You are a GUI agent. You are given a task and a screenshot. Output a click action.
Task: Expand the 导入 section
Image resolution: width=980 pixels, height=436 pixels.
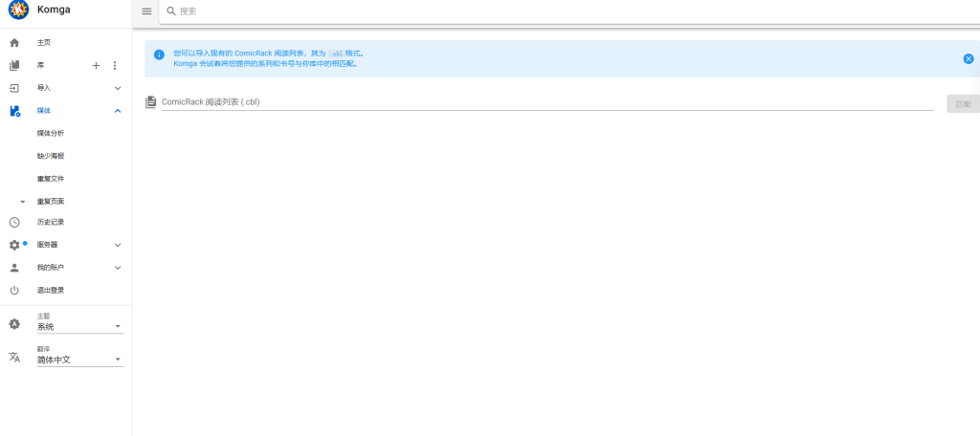click(118, 88)
